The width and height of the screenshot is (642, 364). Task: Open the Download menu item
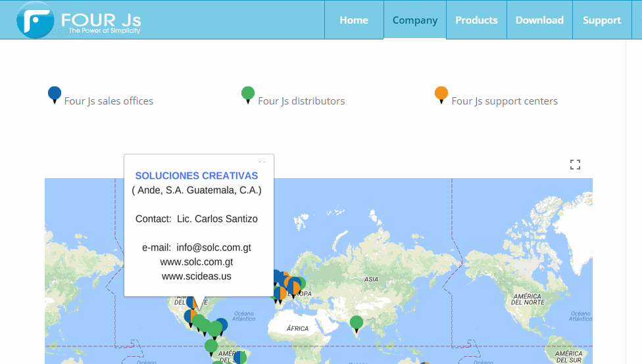coord(539,20)
